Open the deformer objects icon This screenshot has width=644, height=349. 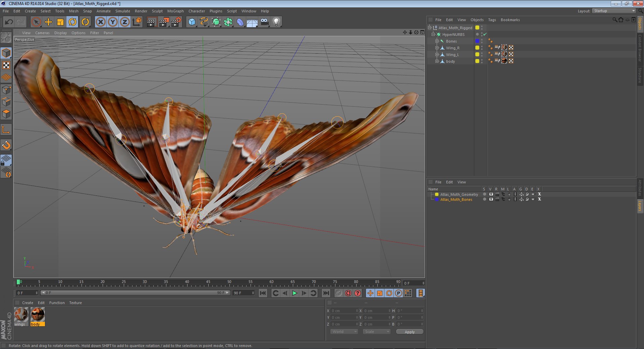pyautogui.click(x=240, y=22)
